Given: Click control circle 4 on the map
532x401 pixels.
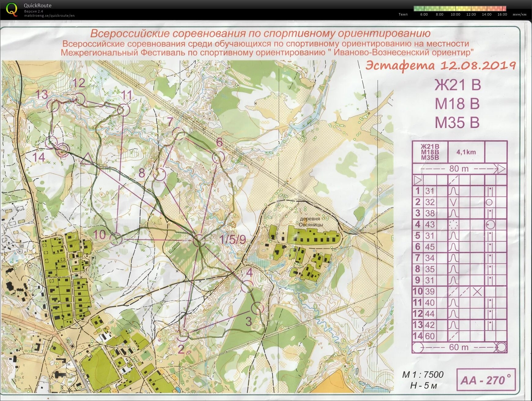Looking at the screenshot, I should 247,286.
